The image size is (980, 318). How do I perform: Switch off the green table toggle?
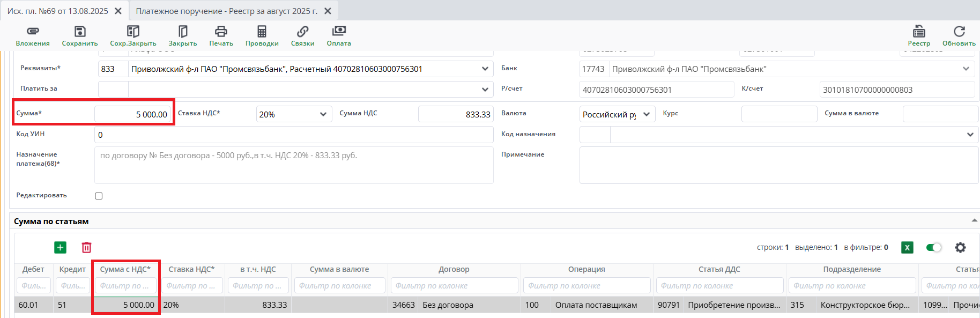click(x=933, y=247)
